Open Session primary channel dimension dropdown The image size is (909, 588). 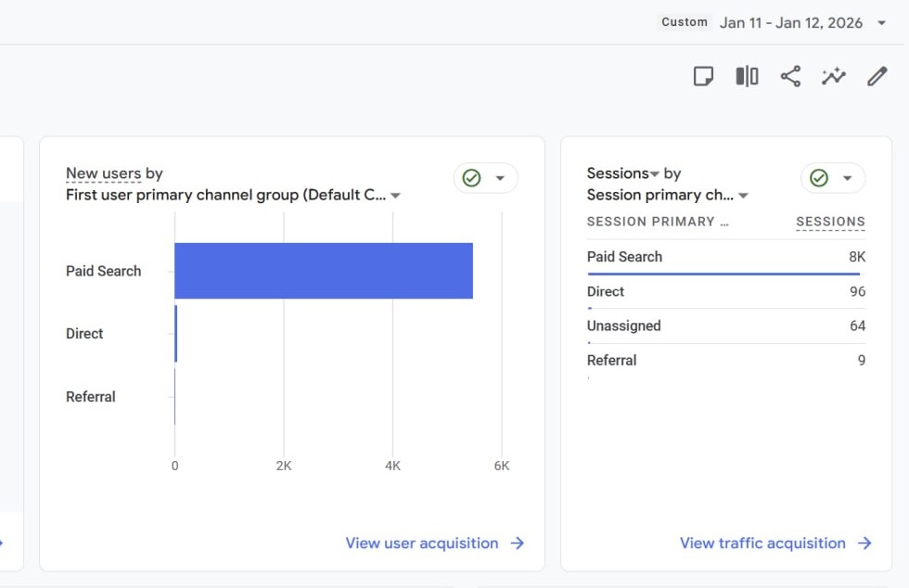tap(743, 196)
